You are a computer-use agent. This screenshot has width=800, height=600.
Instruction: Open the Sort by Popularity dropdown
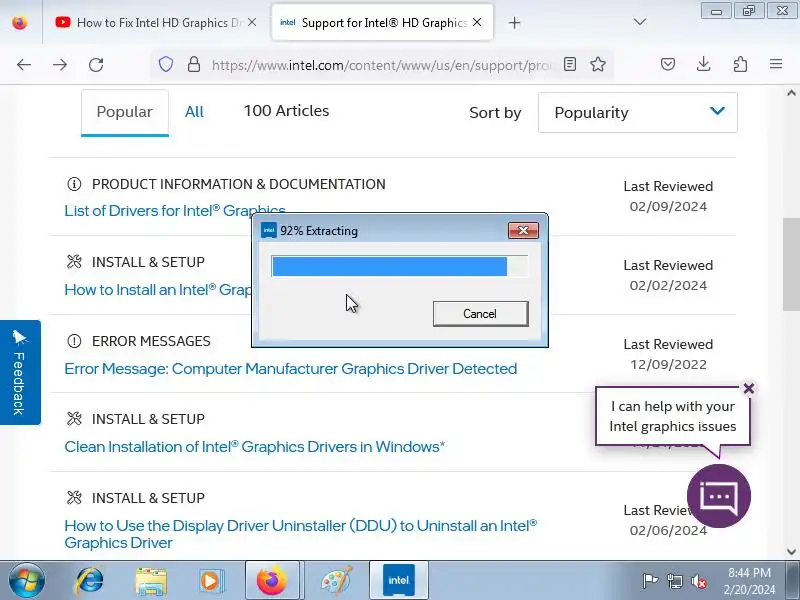(x=637, y=112)
